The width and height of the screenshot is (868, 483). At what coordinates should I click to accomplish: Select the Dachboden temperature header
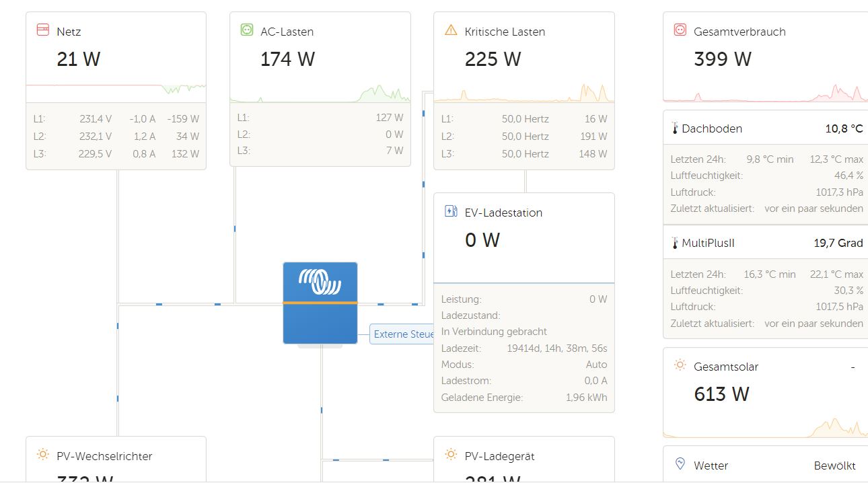765,128
